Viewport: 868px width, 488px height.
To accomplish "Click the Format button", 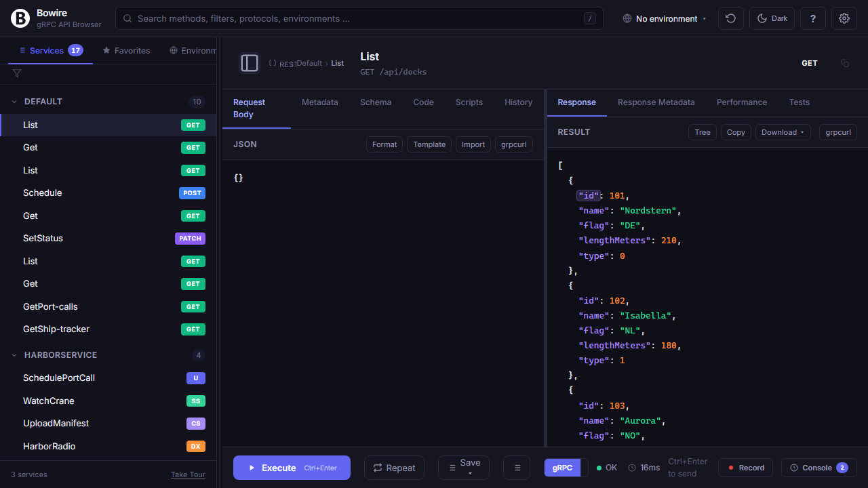I will click(x=384, y=144).
